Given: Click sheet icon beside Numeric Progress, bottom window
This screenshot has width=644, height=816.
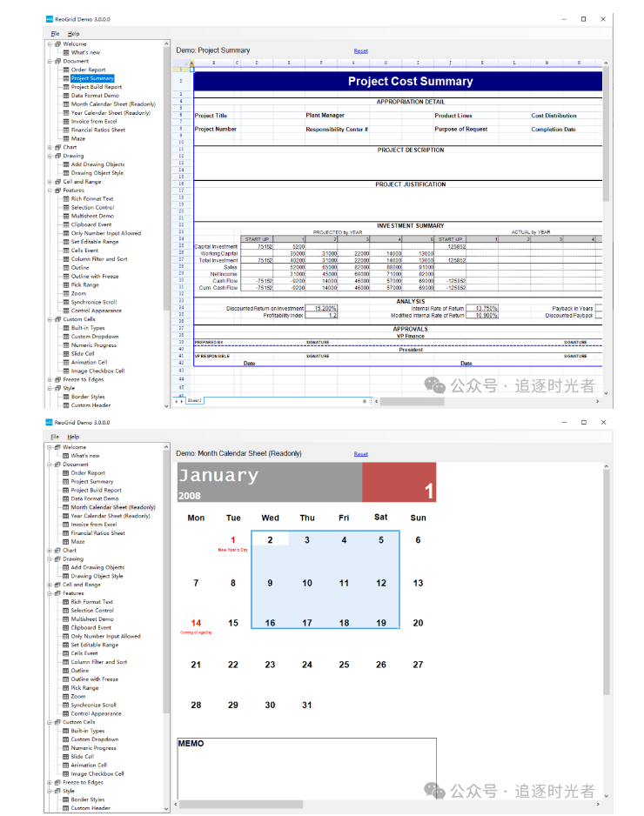Looking at the screenshot, I should point(65,748).
